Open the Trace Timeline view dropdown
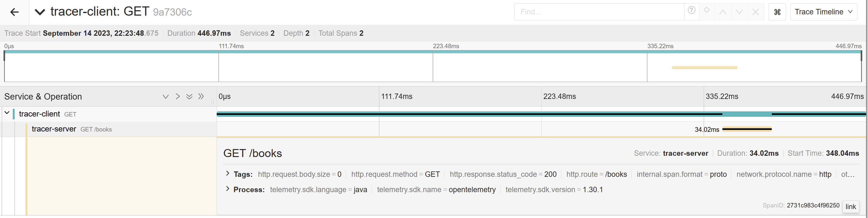The width and height of the screenshot is (868, 218). click(823, 12)
